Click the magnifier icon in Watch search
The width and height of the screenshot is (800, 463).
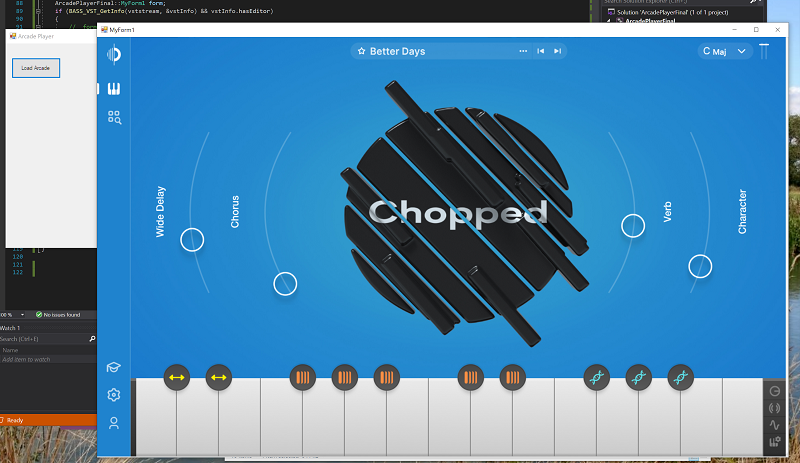click(92, 339)
